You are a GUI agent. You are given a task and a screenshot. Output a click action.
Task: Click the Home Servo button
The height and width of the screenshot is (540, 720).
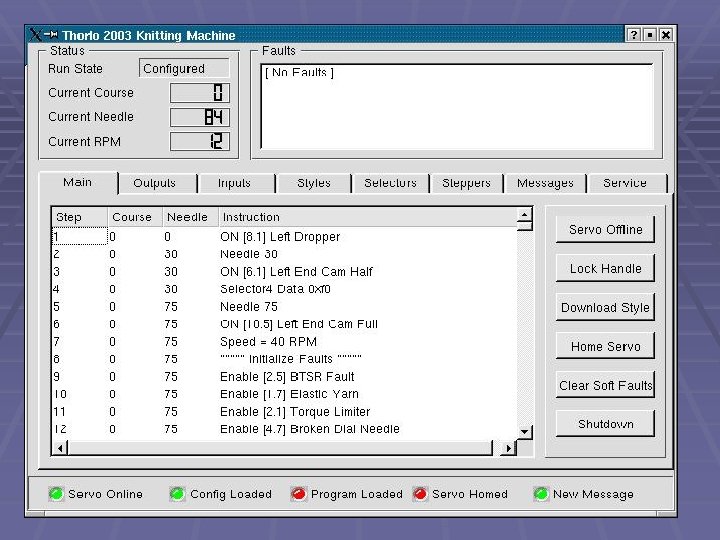pyautogui.click(x=605, y=347)
